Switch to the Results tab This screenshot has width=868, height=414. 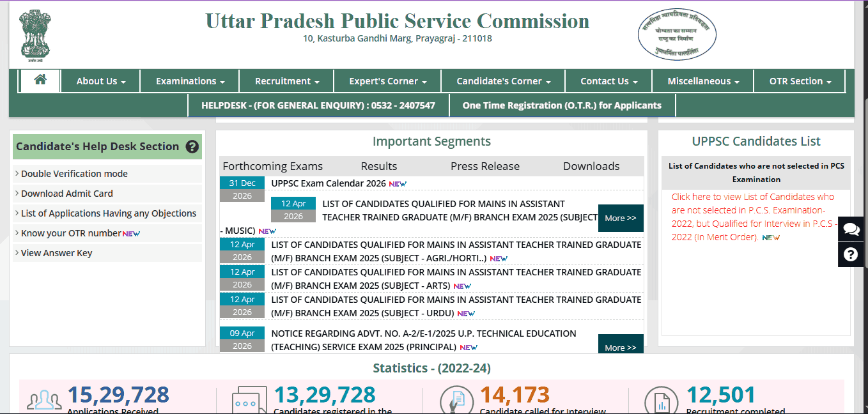[x=378, y=165]
